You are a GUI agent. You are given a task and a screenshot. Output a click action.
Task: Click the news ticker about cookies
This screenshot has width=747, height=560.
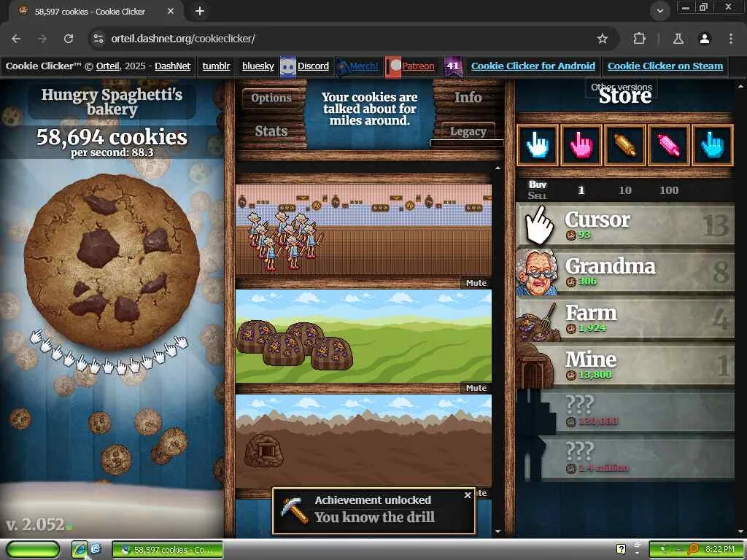[369, 109]
